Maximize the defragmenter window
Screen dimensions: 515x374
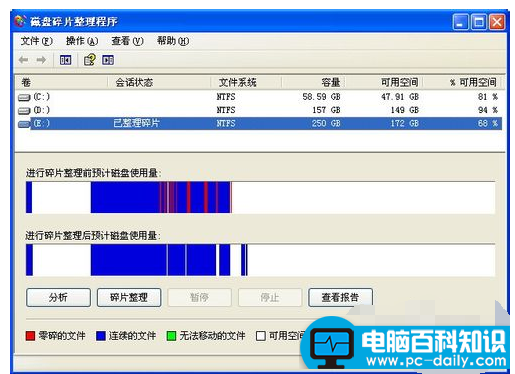click(479, 22)
